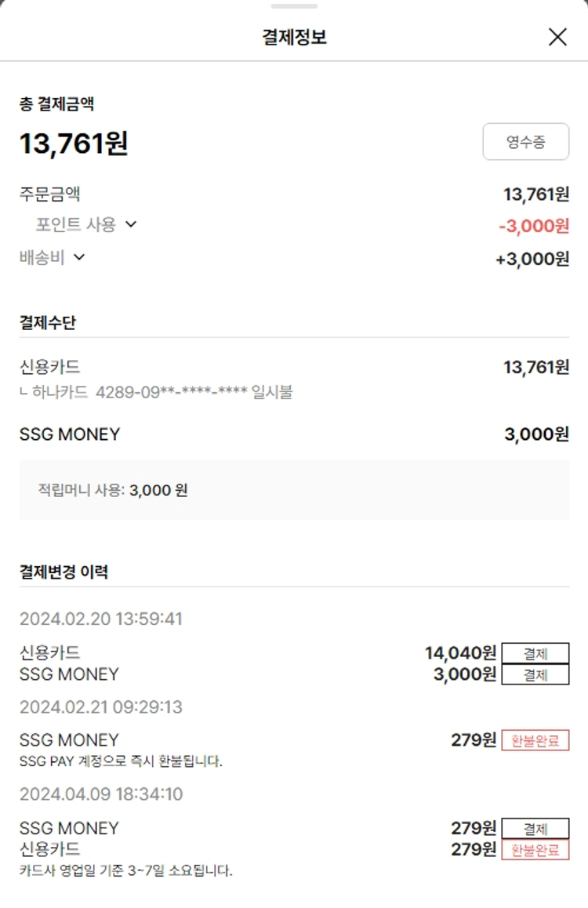Close the 결제정보 panel with the X icon
The image size is (588, 908).
pos(557,37)
